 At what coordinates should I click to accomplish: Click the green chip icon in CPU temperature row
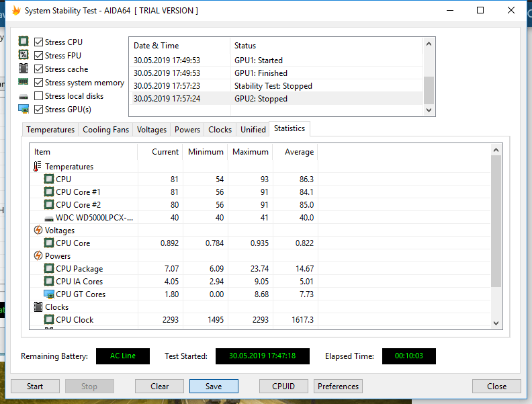coord(49,179)
